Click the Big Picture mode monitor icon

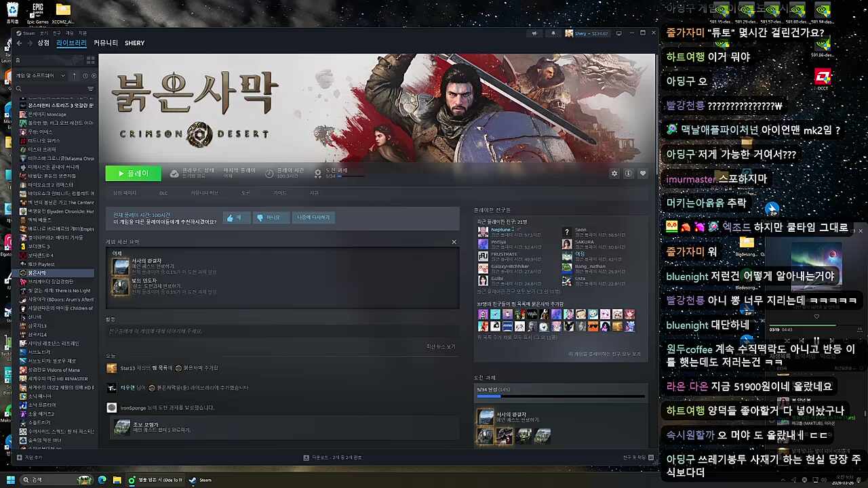tap(619, 33)
